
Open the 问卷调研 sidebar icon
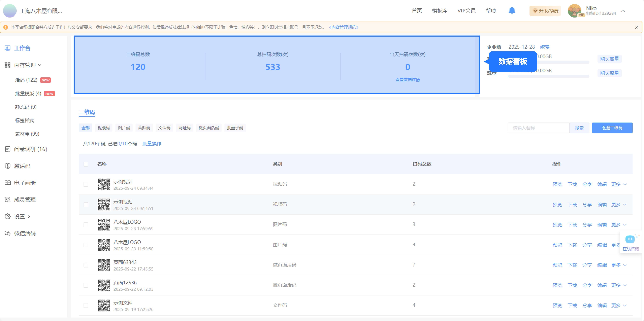[8, 149]
